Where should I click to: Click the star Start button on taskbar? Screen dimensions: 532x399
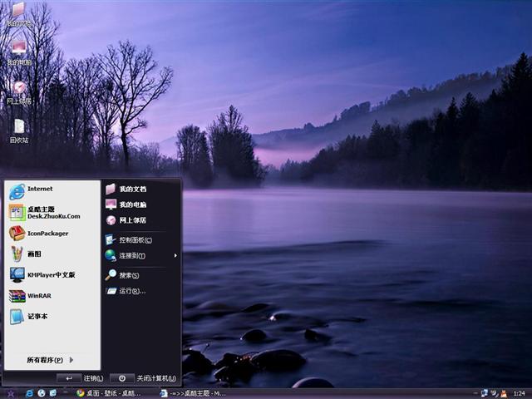pos(11,393)
